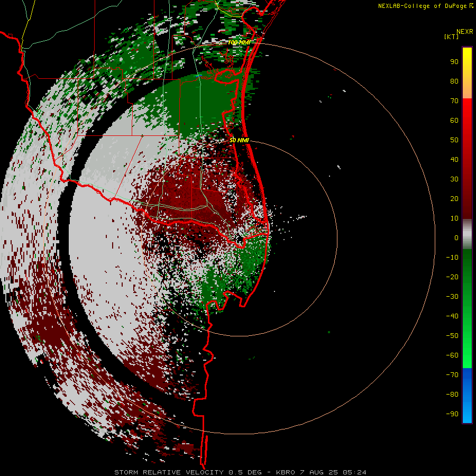Click the KT units label above color scale
The width and height of the screenshot is (476, 476).
(x=452, y=36)
